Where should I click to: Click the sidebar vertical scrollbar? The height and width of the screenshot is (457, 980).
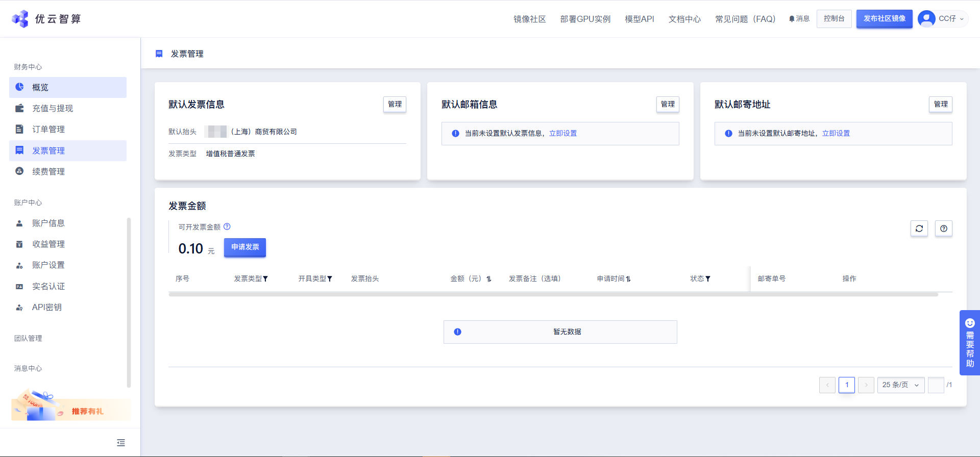(129, 302)
